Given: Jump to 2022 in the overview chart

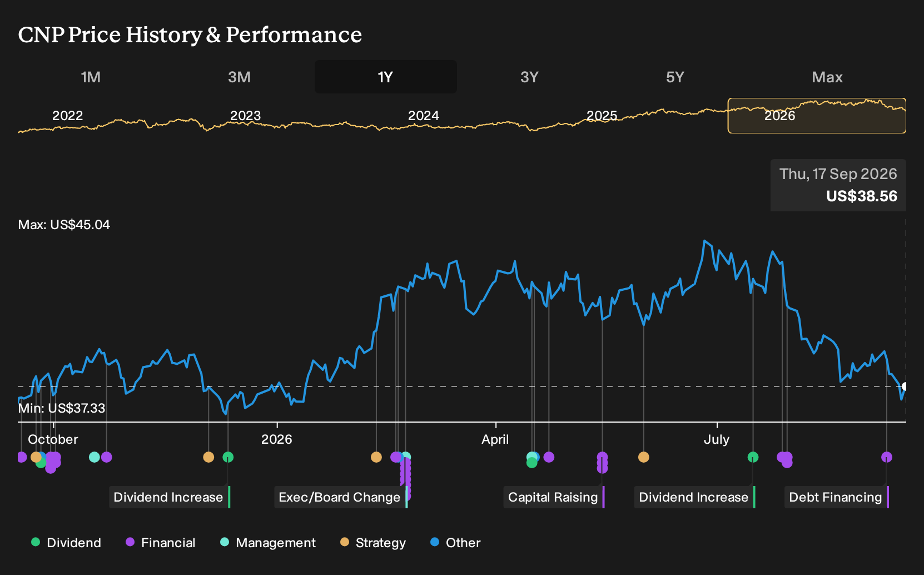Looking at the screenshot, I should (x=67, y=116).
